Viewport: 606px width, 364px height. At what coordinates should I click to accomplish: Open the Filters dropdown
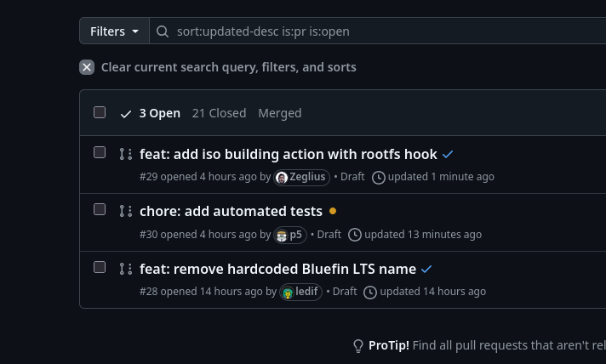click(x=114, y=31)
